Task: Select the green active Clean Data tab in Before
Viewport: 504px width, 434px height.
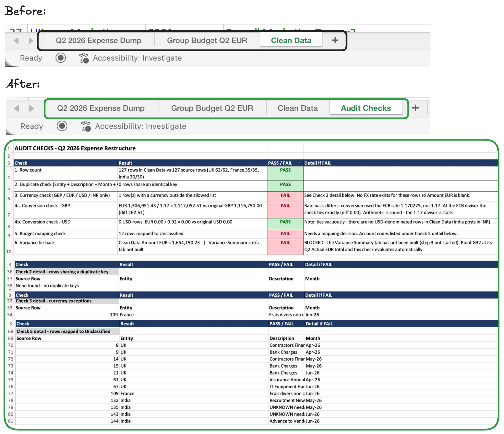Action: click(291, 40)
